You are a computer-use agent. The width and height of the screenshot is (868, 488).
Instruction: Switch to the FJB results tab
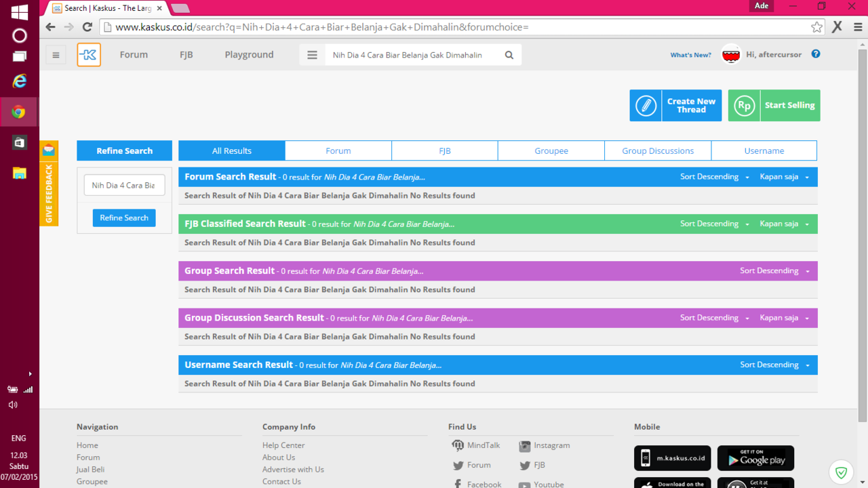coord(445,151)
